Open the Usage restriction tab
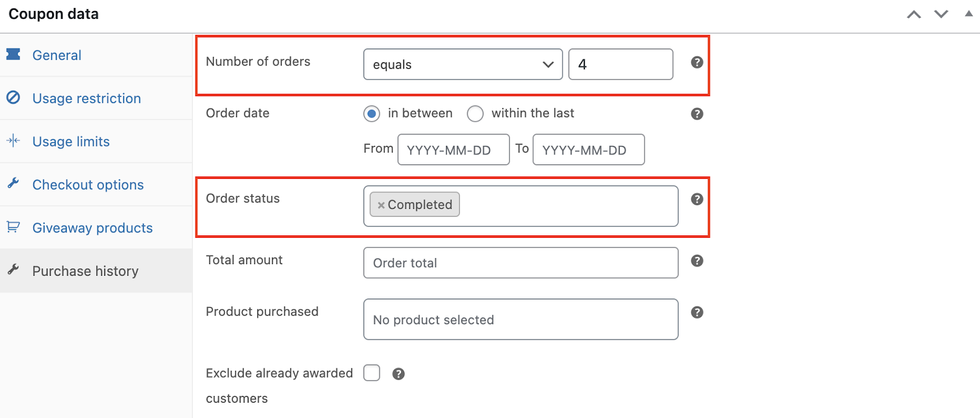Viewport: 980px width, 418px height. click(x=86, y=99)
